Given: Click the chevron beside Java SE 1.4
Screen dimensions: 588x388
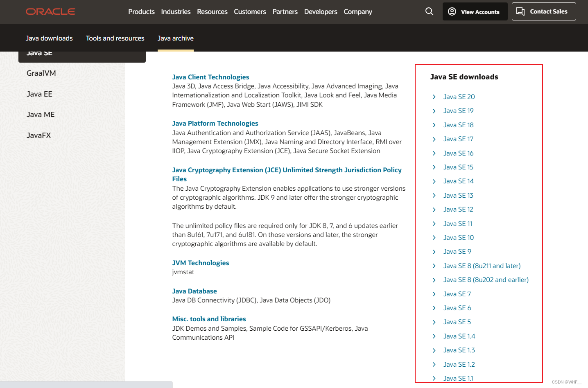Looking at the screenshot, I should [434, 336].
